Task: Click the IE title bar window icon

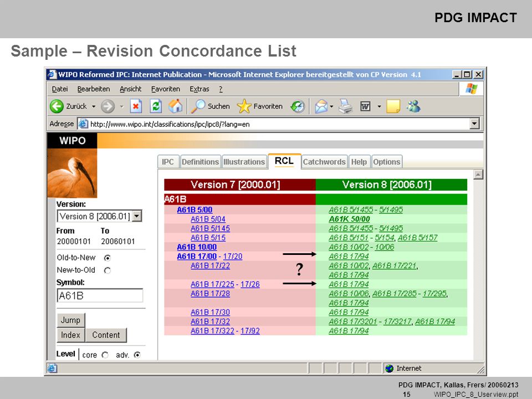Action: 52,74
